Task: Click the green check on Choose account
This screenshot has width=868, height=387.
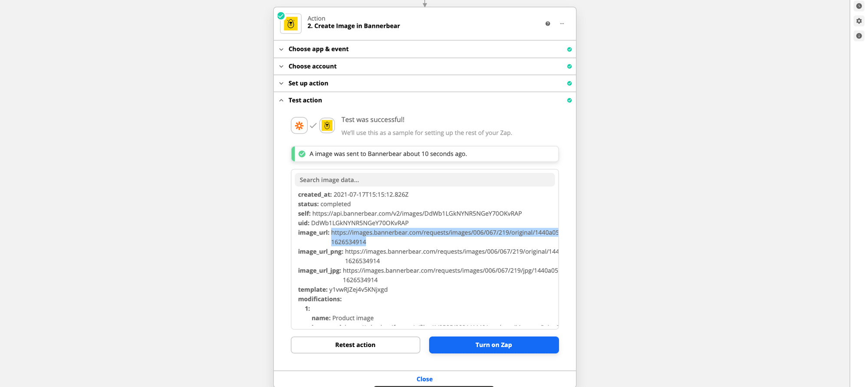Action: [x=569, y=66]
